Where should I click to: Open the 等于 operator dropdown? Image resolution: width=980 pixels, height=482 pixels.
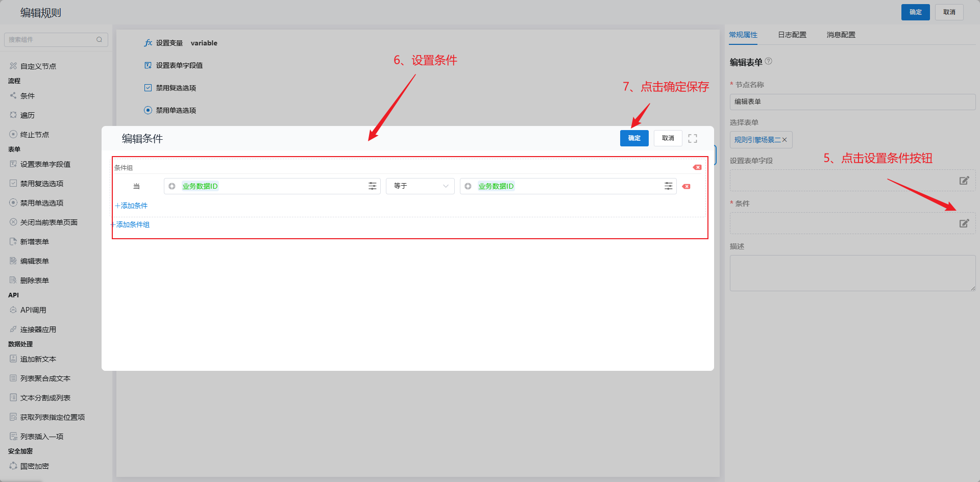pyautogui.click(x=420, y=186)
